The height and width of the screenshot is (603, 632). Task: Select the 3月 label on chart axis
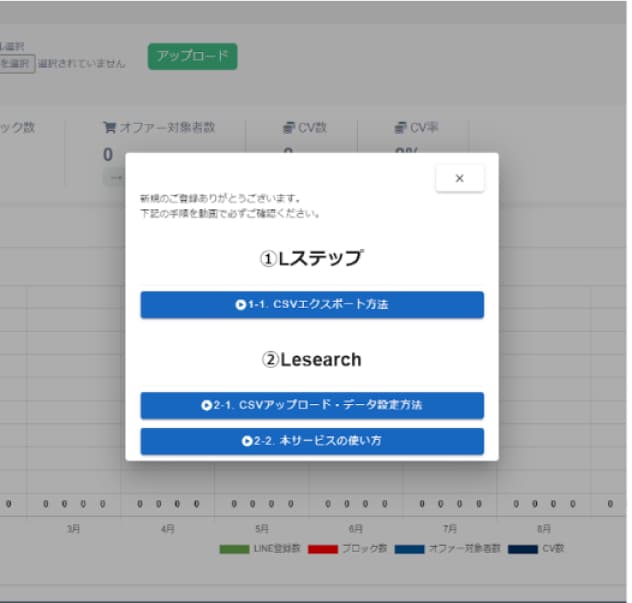(x=73, y=528)
